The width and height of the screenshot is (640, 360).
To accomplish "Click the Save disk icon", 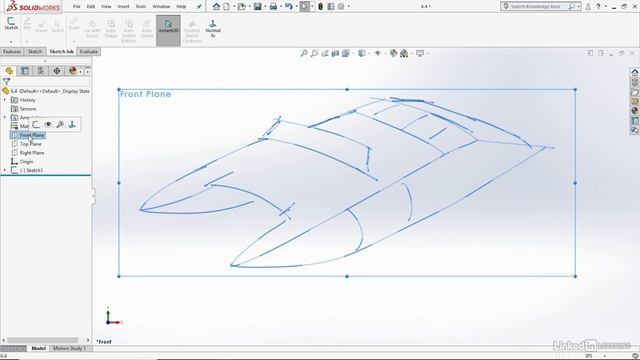I will click(x=258, y=7).
